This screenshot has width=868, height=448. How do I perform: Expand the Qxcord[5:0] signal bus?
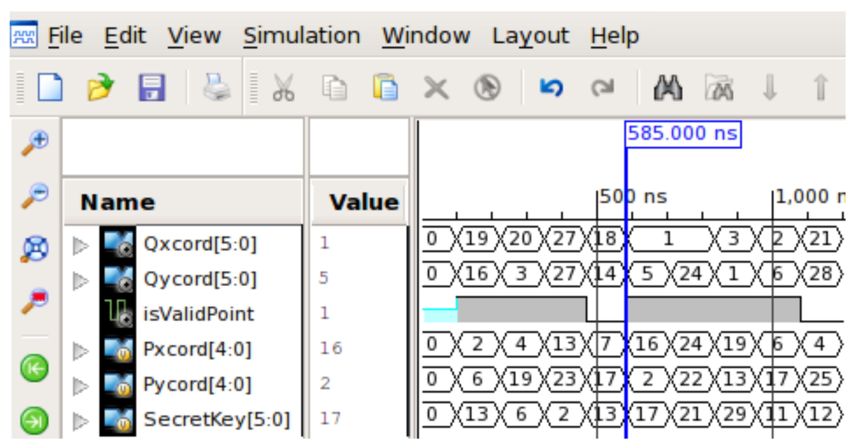80,245
